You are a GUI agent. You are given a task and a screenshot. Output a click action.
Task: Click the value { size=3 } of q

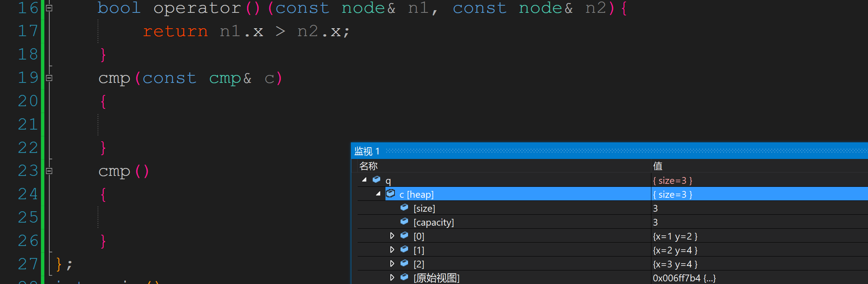coord(672,181)
